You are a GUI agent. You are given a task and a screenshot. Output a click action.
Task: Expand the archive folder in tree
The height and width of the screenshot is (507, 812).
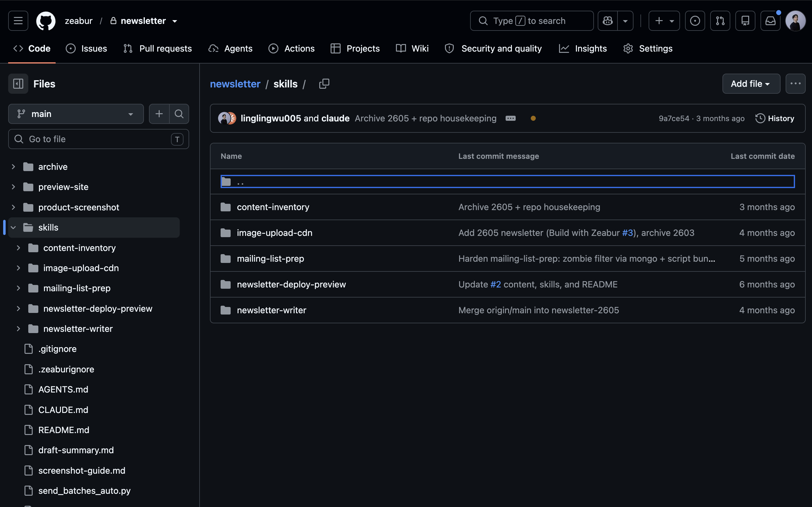coord(14,167)
